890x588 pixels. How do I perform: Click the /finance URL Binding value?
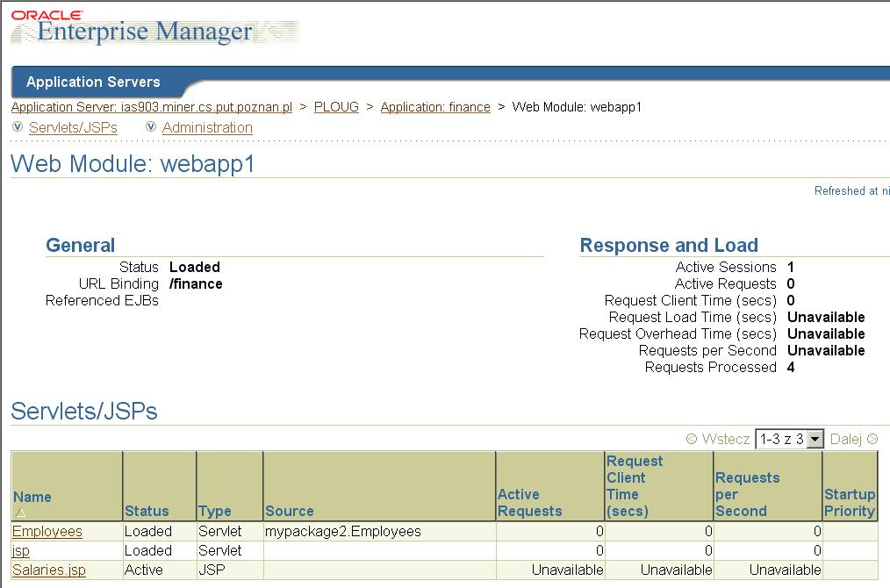(196, 283)
